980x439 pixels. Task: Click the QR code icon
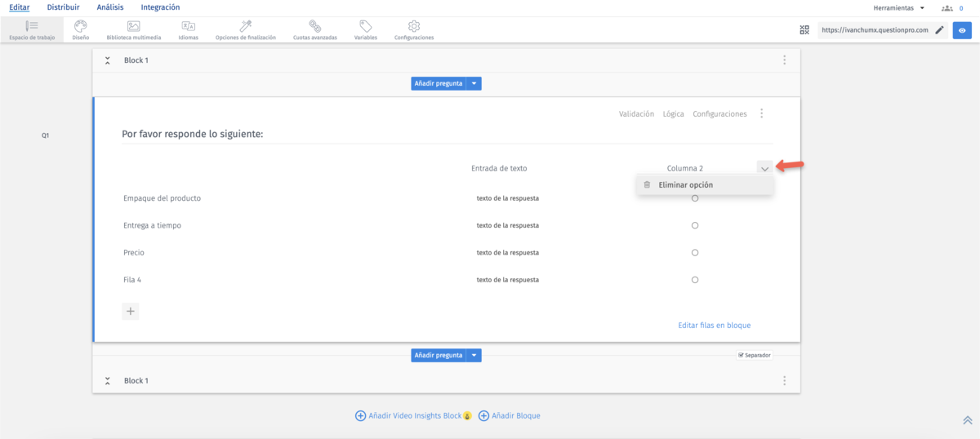tap(804, 30)
